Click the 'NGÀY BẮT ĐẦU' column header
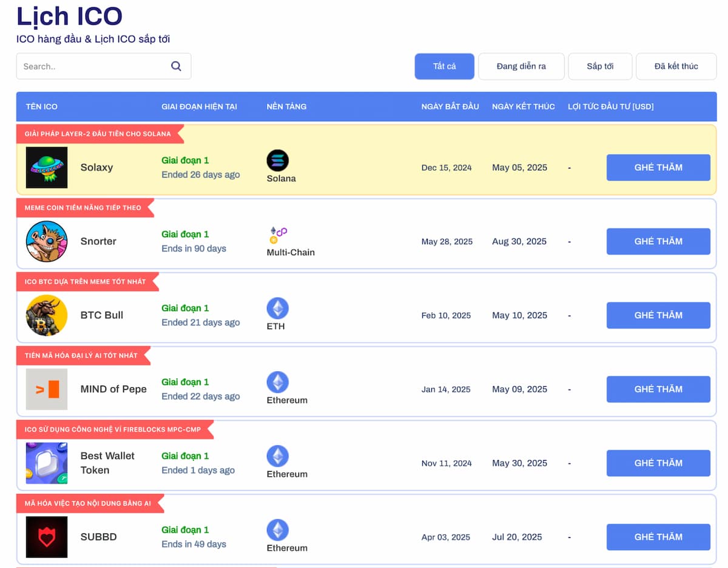 point(450,107)
